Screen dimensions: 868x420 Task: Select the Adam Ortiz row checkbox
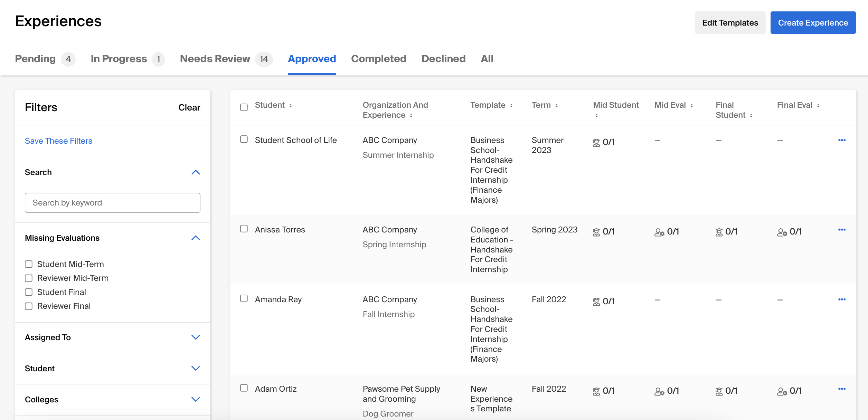(244, 388)
